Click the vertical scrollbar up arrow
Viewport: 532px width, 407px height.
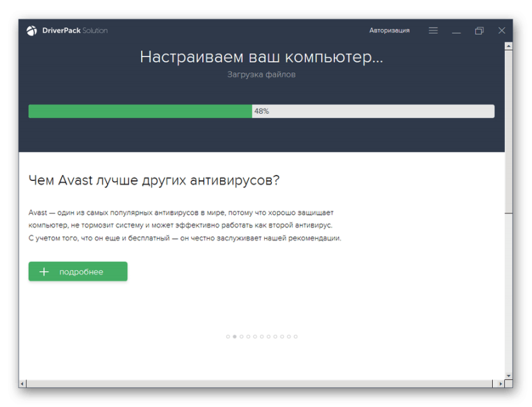point(508,46)
